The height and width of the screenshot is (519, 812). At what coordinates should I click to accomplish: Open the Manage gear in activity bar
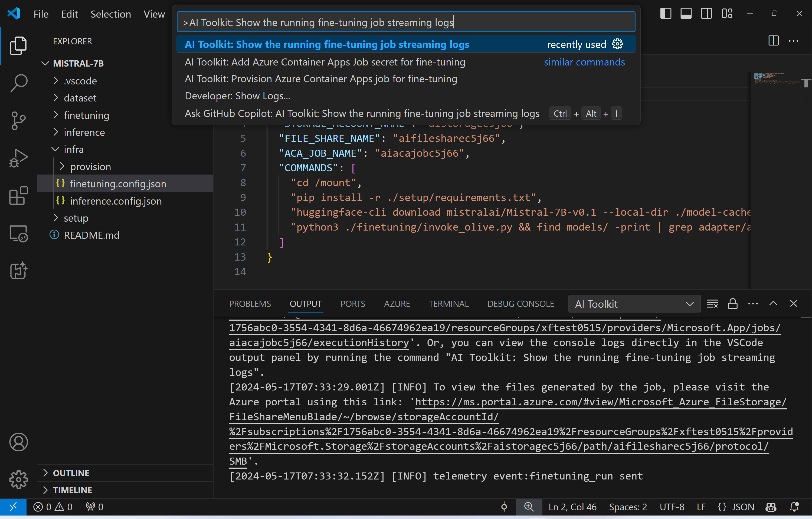[x=18, y=479]
